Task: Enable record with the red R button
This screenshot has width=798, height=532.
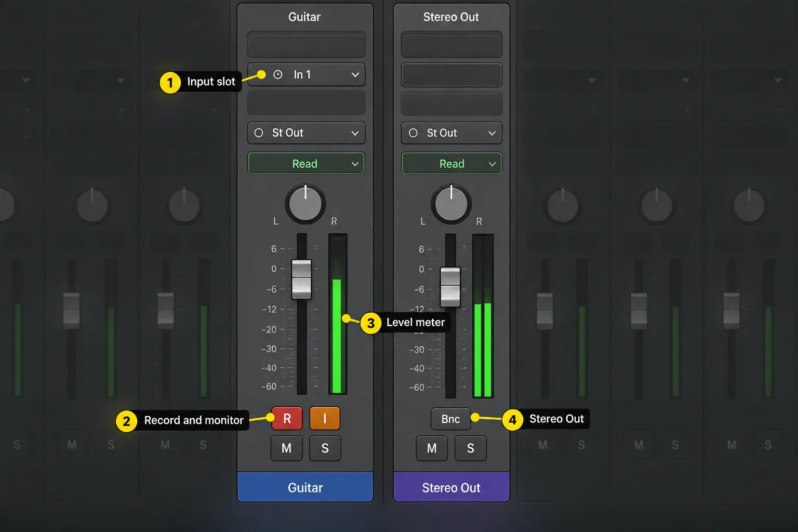Action: pyautogui.click(x=287, y=419)
